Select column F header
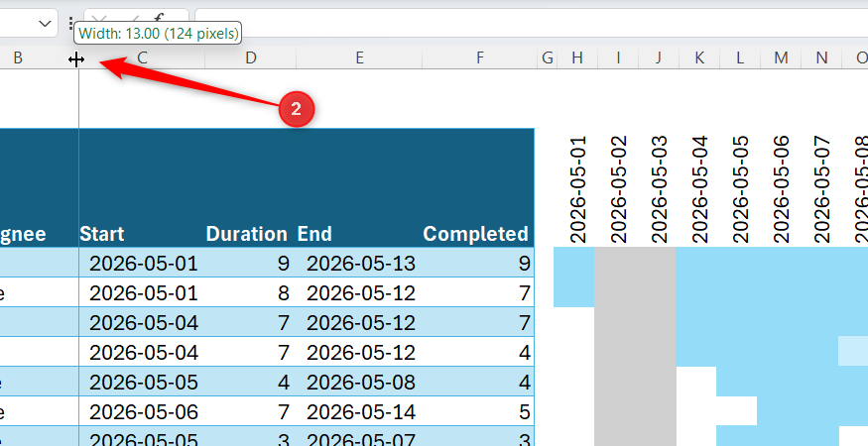Viewport: 868px width, 446px height. 479,57
